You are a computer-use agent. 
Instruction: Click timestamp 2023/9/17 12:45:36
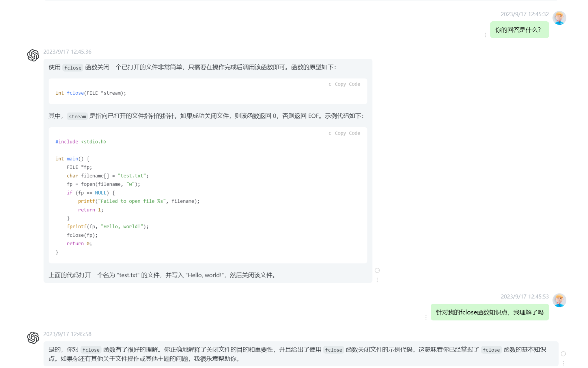[x=67, y=52]
